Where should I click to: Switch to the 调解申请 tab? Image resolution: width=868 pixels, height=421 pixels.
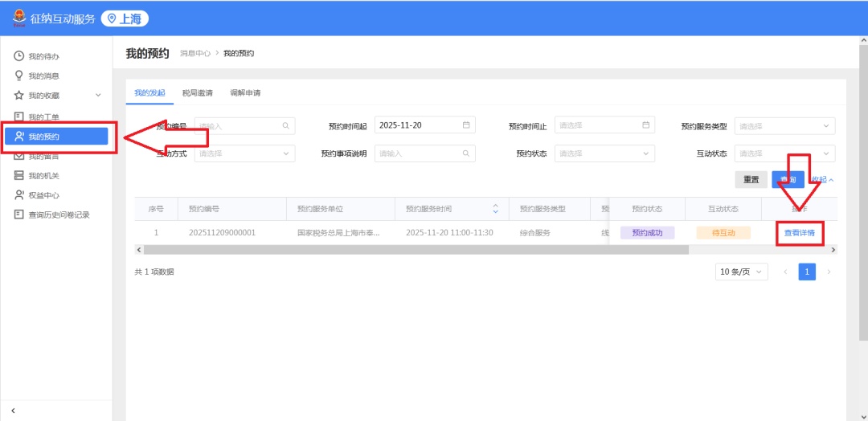pos(245,93)
